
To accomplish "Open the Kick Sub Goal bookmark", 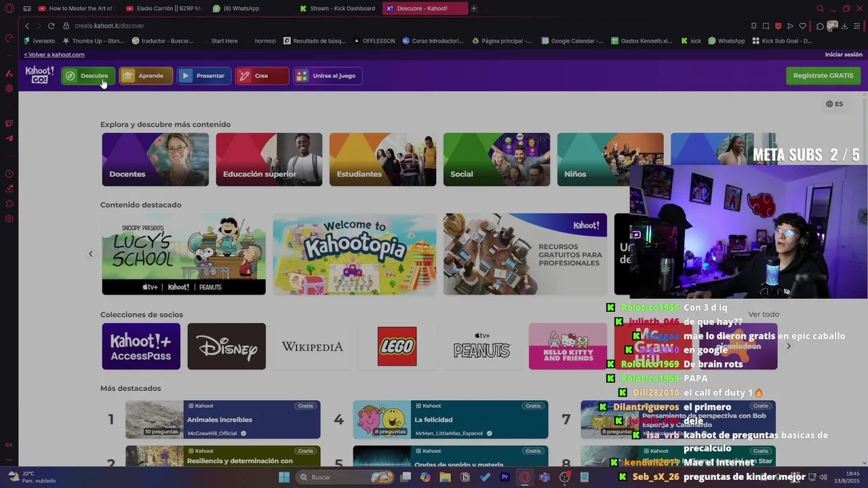I will 782,41.
